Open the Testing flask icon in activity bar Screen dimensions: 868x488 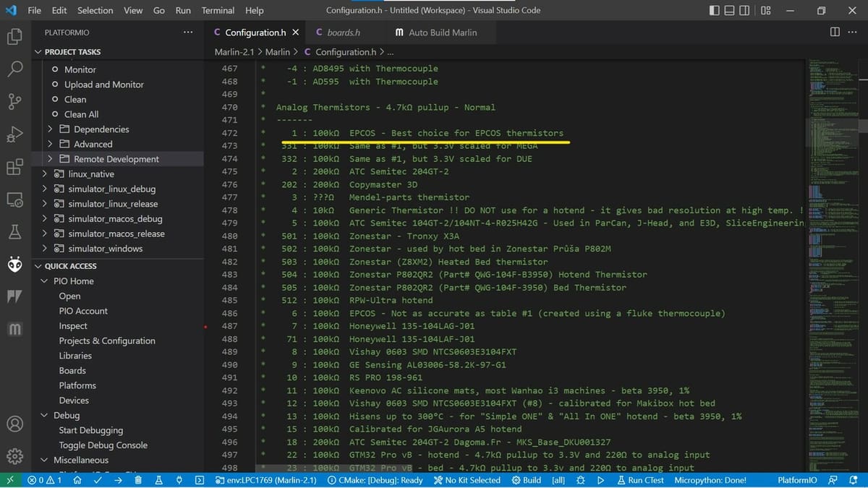point(14,232)
